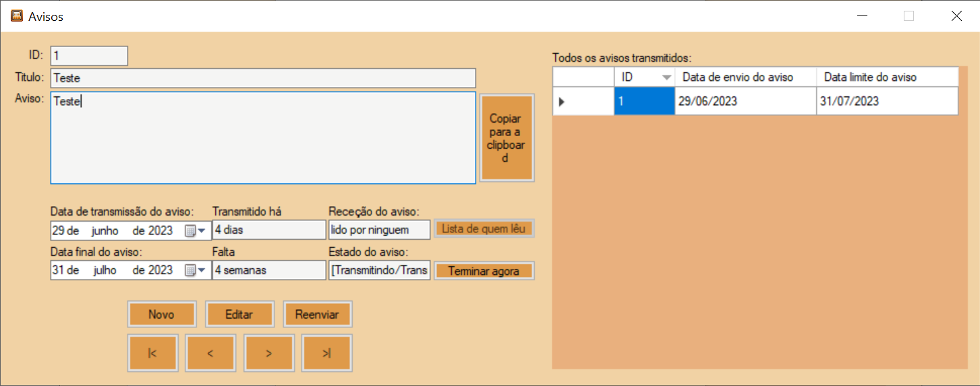Click Copiar para a clipboard button

click(x=507, y=138)
